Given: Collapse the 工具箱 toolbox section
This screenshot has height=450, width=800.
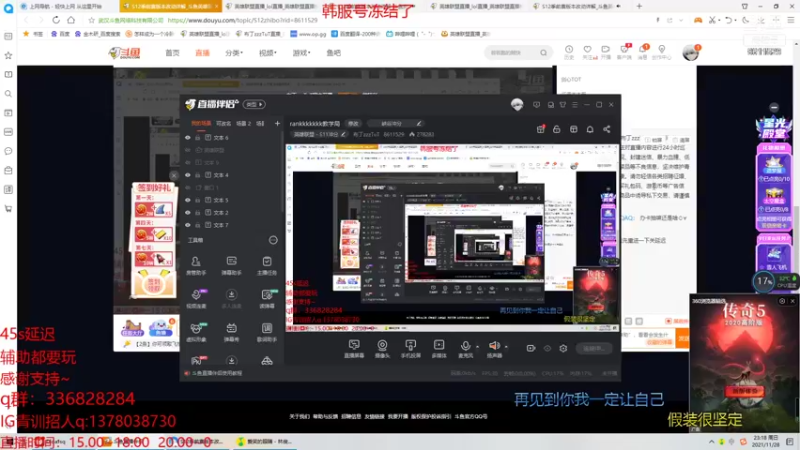Looking at the screenshot, I should [x=273, y=240].
